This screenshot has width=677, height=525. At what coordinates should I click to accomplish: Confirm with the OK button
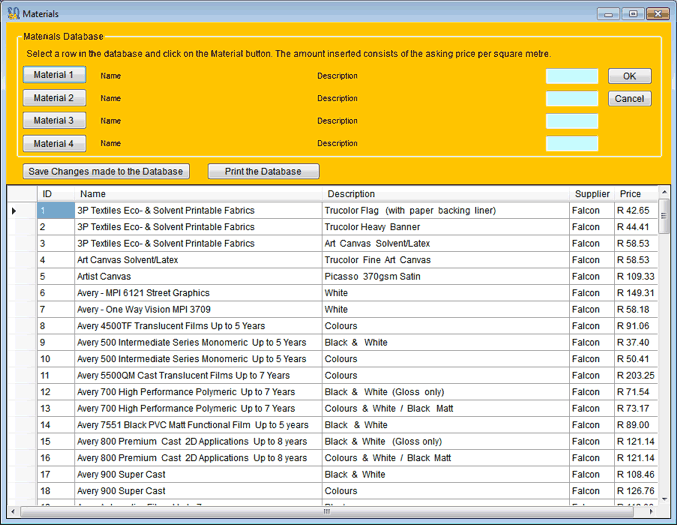click(629, 76)
